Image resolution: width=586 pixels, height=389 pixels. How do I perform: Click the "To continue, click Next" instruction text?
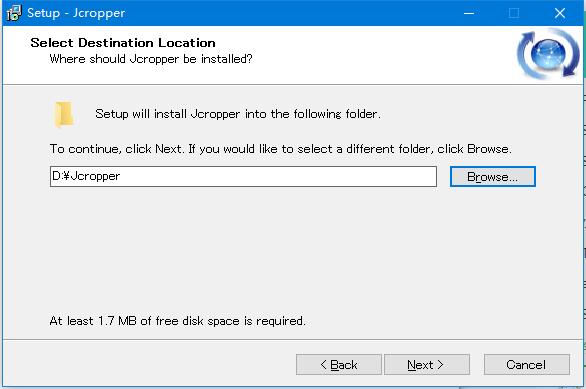click(x=281, y=149)
